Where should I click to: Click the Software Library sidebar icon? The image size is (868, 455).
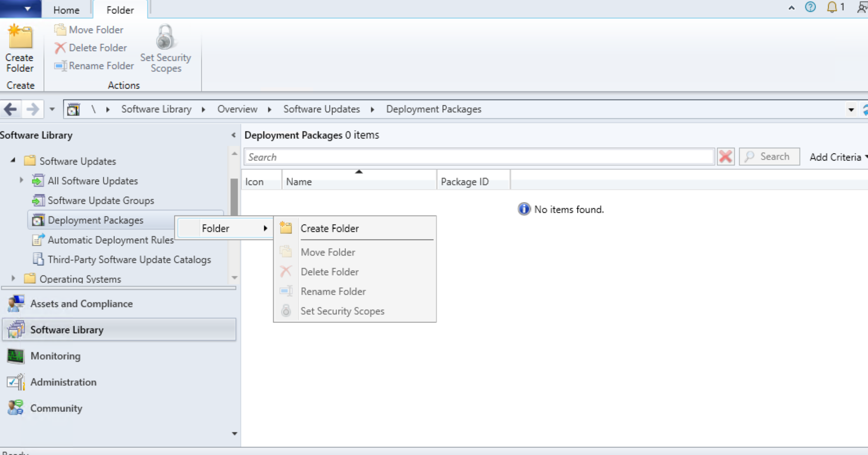pyautogui.click(x=16, y=329)
